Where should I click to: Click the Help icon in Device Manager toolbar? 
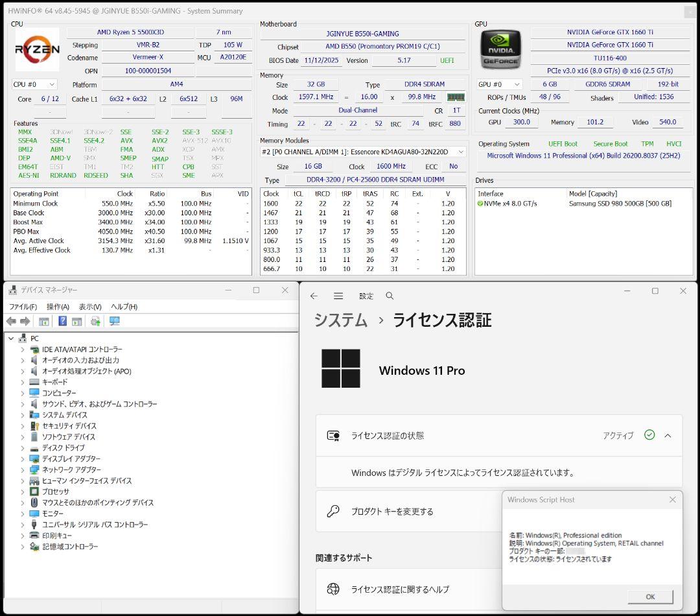coord(62,321)
